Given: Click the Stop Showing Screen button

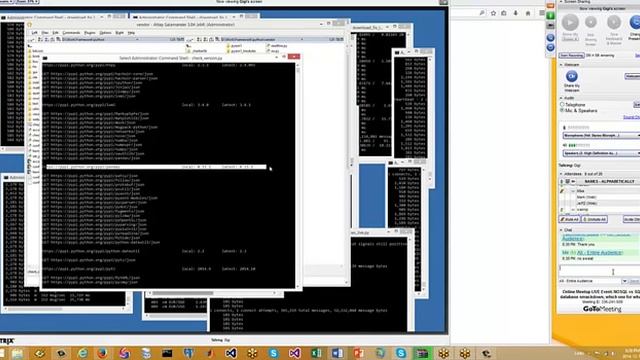Looking at the screenshot, I should coord(591,22).
